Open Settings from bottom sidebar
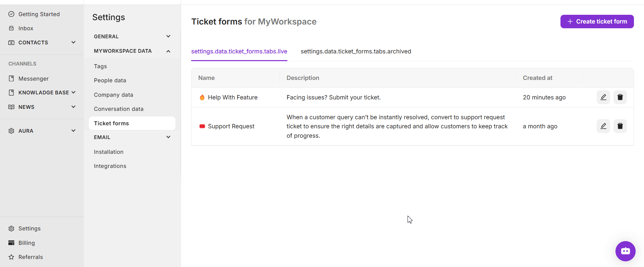 click(x=30, y=228)
